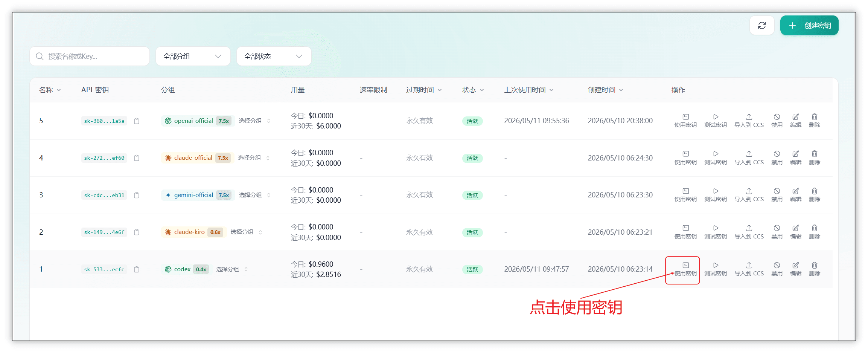
Task: Click the 2026/05/11 09:55:36 last-used time
Action: click(x=536, y=121)
